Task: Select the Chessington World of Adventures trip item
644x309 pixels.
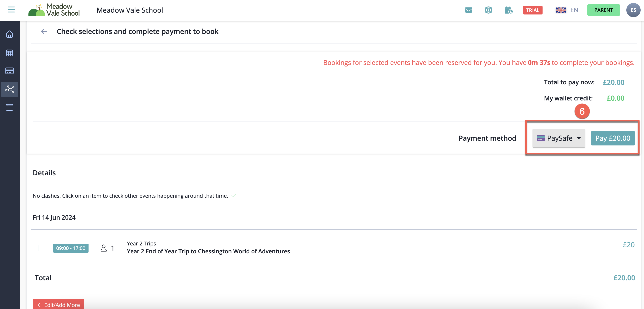Action: click(x=208, y=251)
